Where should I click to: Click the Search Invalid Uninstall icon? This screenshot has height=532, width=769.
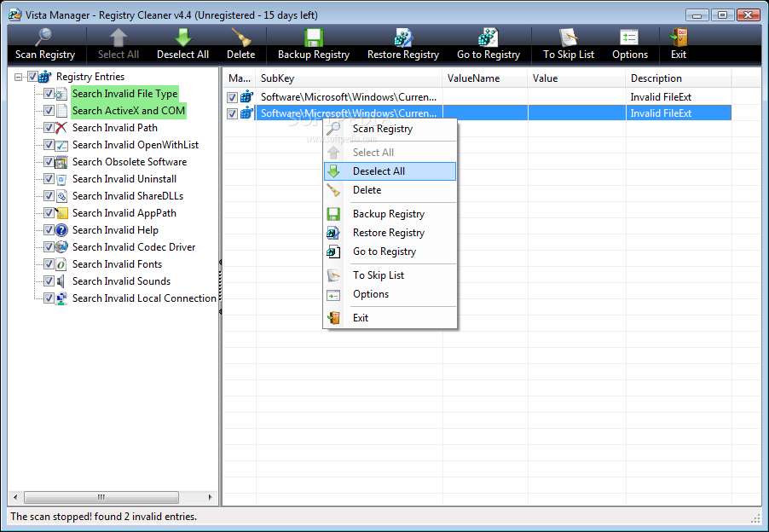[61, 179]
